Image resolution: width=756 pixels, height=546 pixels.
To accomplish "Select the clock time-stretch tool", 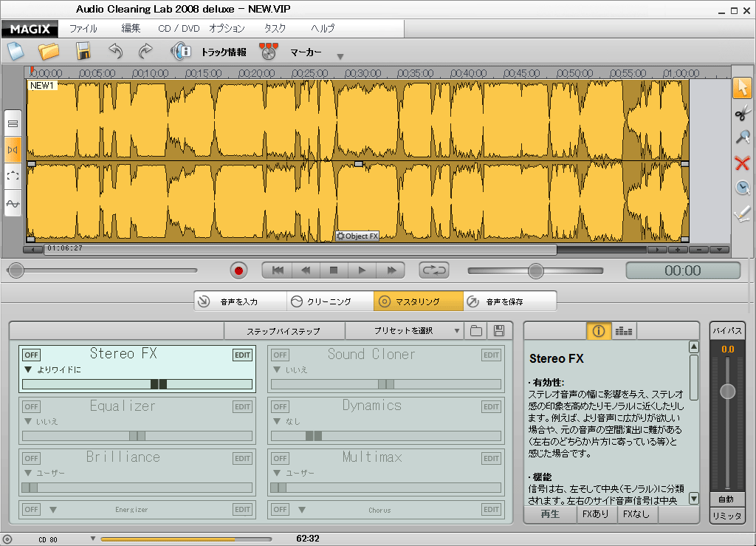I will [x=743, y=188].
